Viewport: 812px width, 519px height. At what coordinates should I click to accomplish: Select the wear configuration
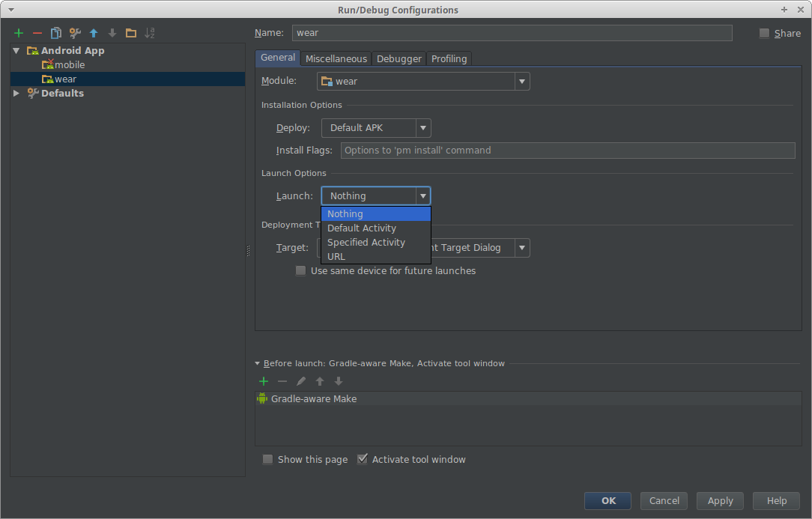(127, 79)
